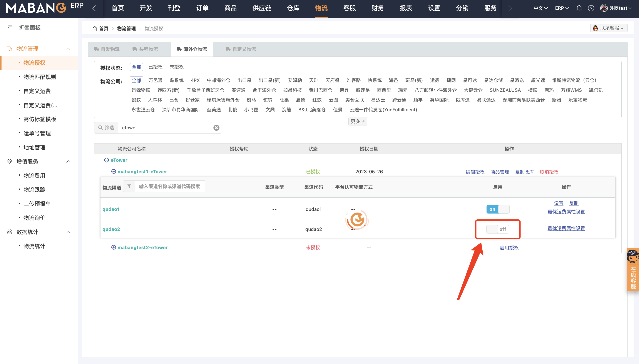Click 商品管理 link
This screenshot has height=364, width=639.
coord(500,172)
